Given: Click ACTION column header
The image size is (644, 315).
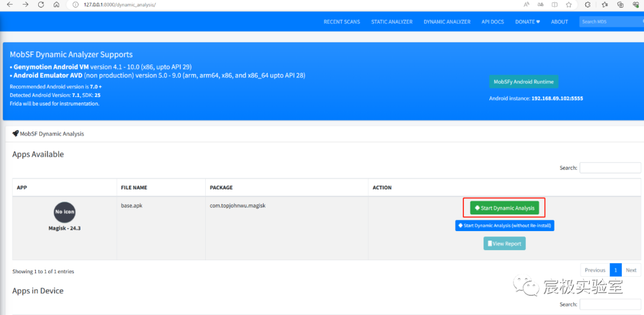Looking at the screenshot, I should [504, 188].
